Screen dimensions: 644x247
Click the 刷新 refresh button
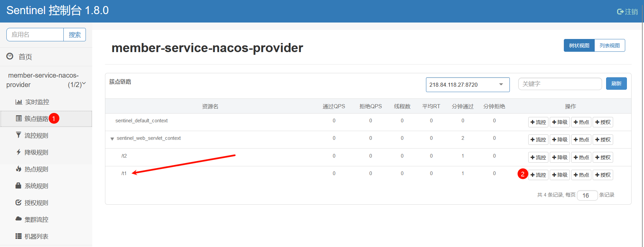coord(616,84)
